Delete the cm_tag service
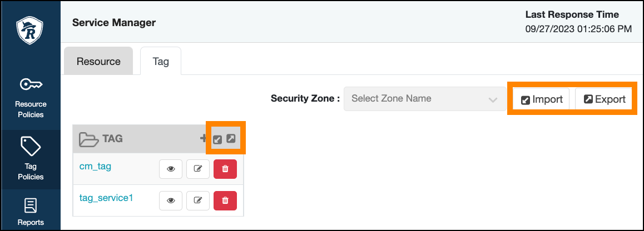This screenshot has width=644, height=231. pos(225,169)
